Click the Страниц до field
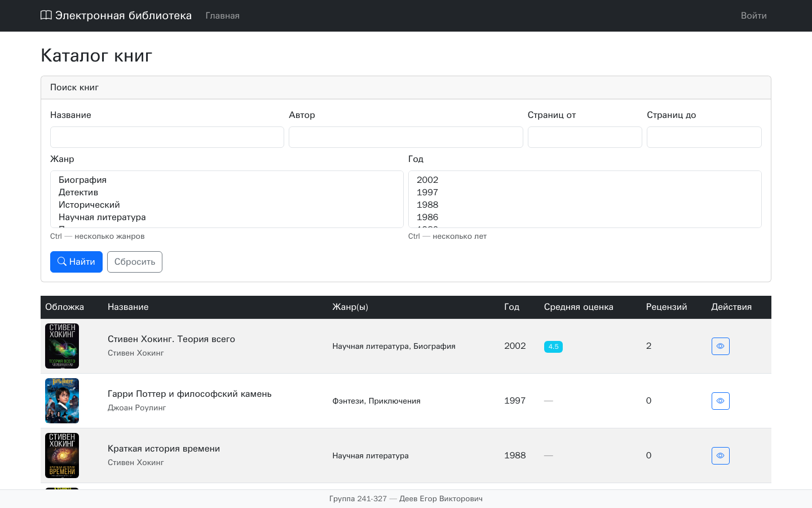Screen dimensions: 812x508 (704, 137)
